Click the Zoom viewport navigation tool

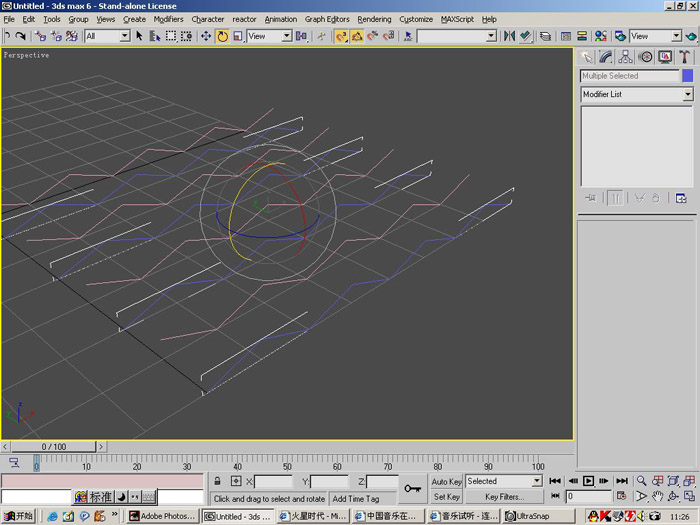[x=642, y=481]
